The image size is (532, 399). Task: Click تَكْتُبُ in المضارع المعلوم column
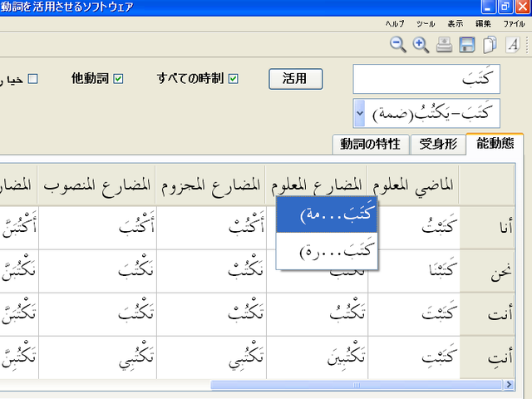pos(318,314)
